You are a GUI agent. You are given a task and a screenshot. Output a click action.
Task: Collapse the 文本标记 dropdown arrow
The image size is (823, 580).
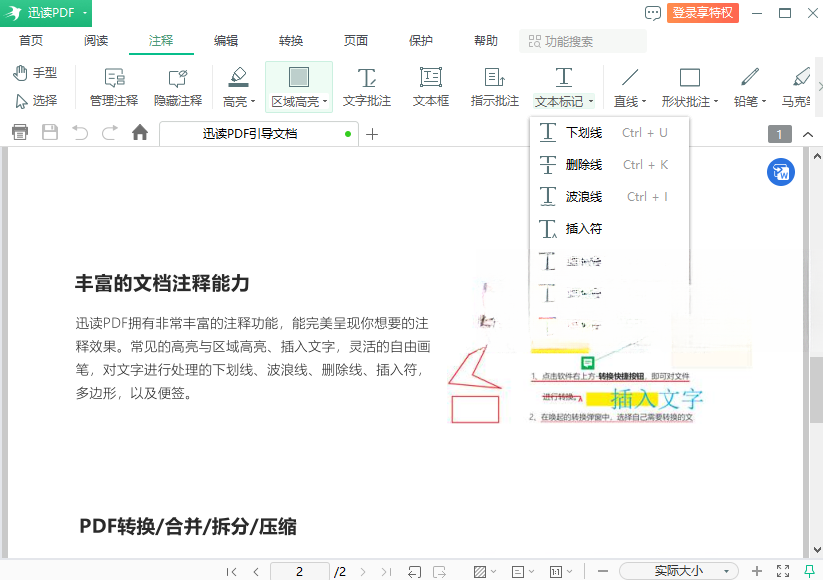point(591,101)
